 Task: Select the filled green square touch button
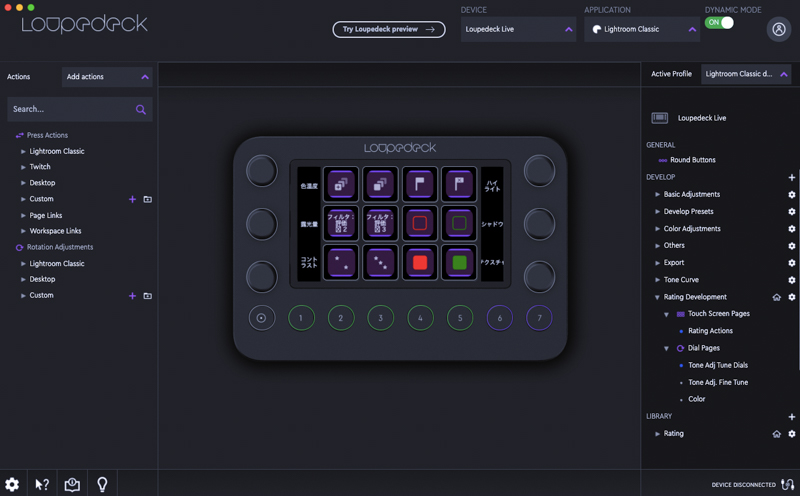tap(459, 262)
